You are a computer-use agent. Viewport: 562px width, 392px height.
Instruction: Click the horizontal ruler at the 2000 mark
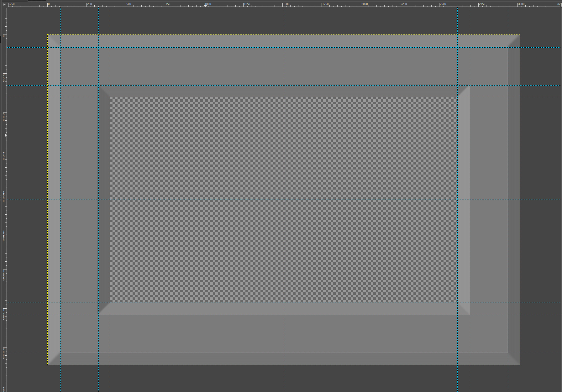pos(364,4)
